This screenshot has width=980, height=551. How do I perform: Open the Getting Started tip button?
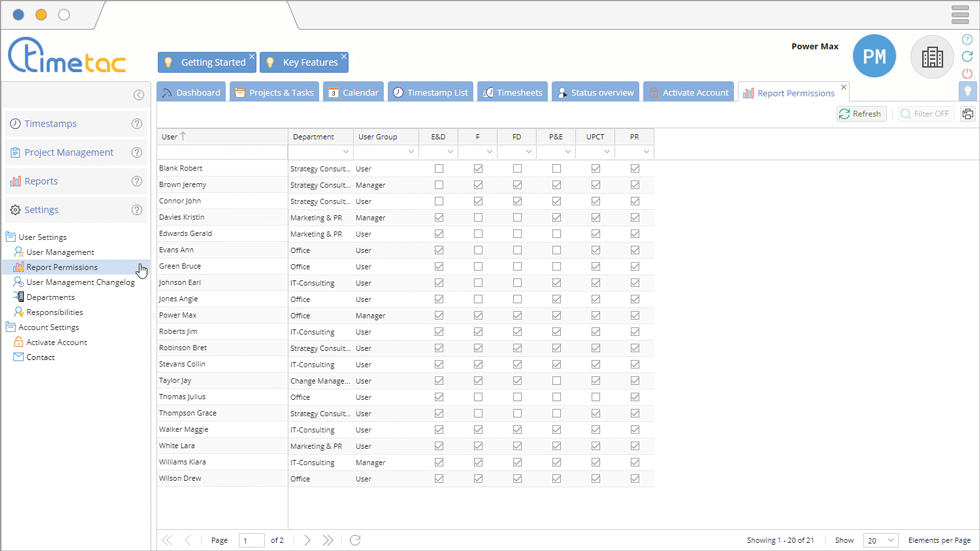tap(207, 62)
